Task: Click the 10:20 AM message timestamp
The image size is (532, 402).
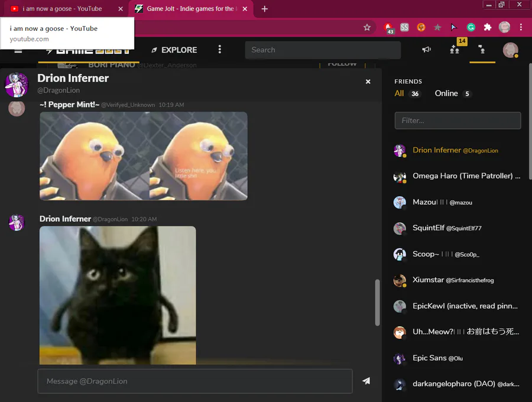Action: 144,219
